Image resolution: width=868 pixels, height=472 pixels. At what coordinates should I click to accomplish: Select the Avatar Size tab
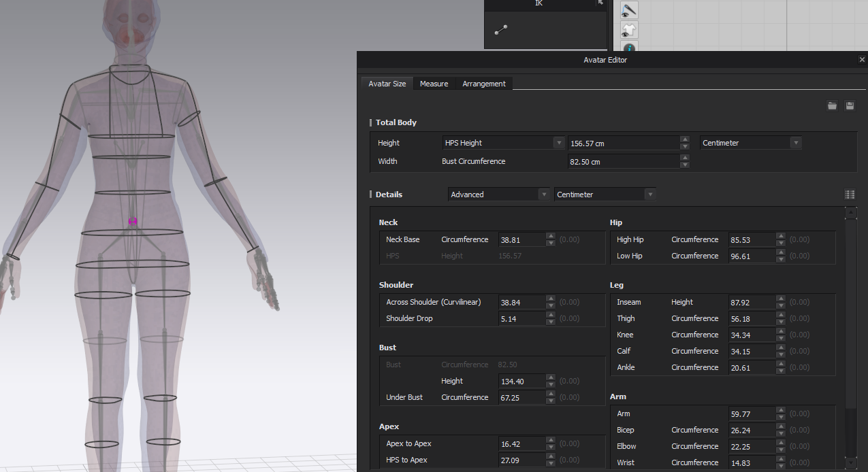(387, 84)
